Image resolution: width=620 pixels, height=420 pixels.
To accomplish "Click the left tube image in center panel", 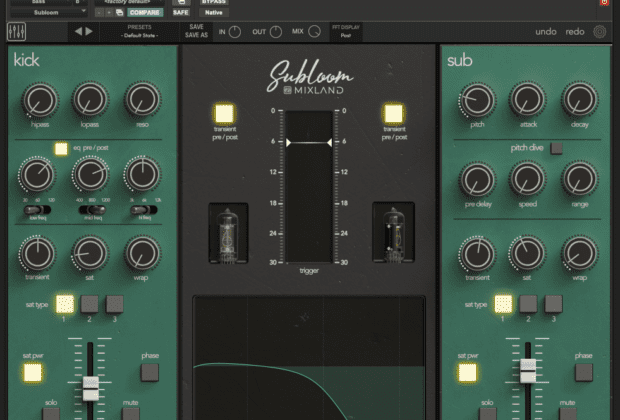I will coord(228,233).
